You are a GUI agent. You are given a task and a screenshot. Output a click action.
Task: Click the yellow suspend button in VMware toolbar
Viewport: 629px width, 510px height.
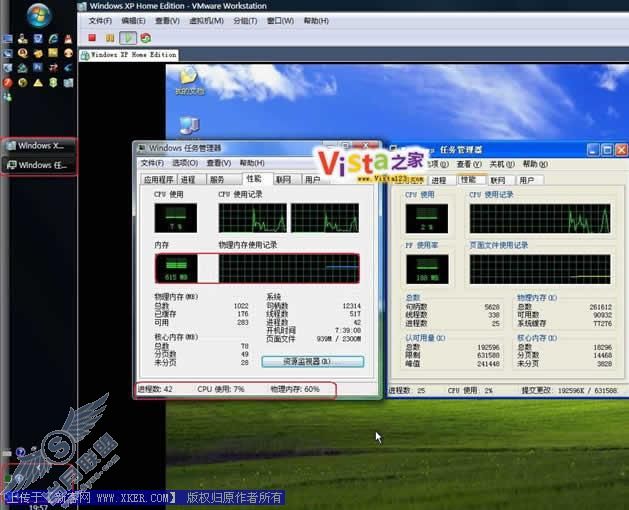pyautogui.click(x=110, y=38)
